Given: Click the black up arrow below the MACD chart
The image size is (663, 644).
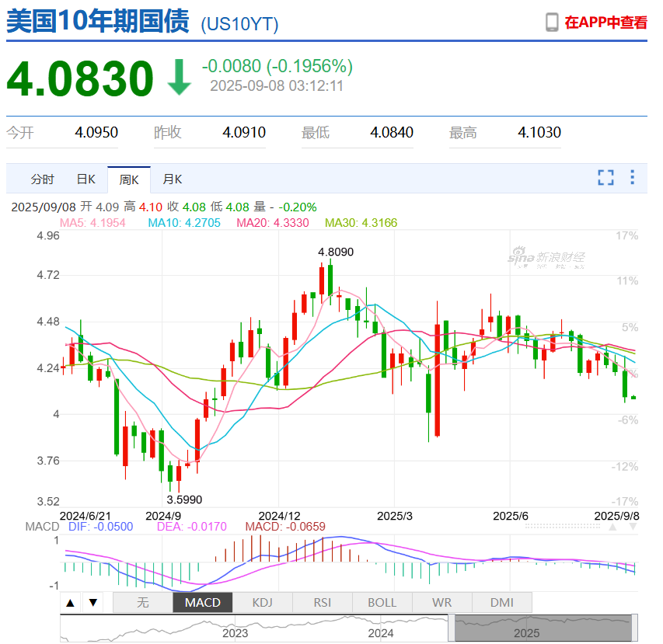Looking at the screenshot, I should (x=71, y=603).
